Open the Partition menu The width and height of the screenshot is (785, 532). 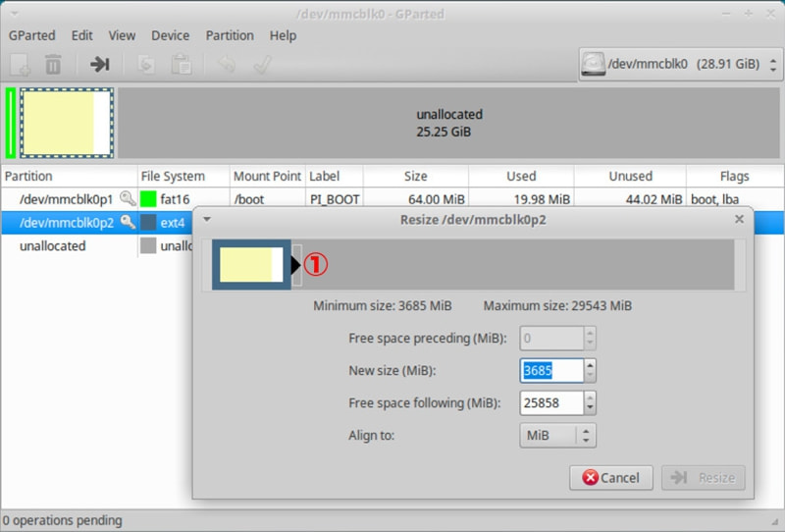click(230, 35)
